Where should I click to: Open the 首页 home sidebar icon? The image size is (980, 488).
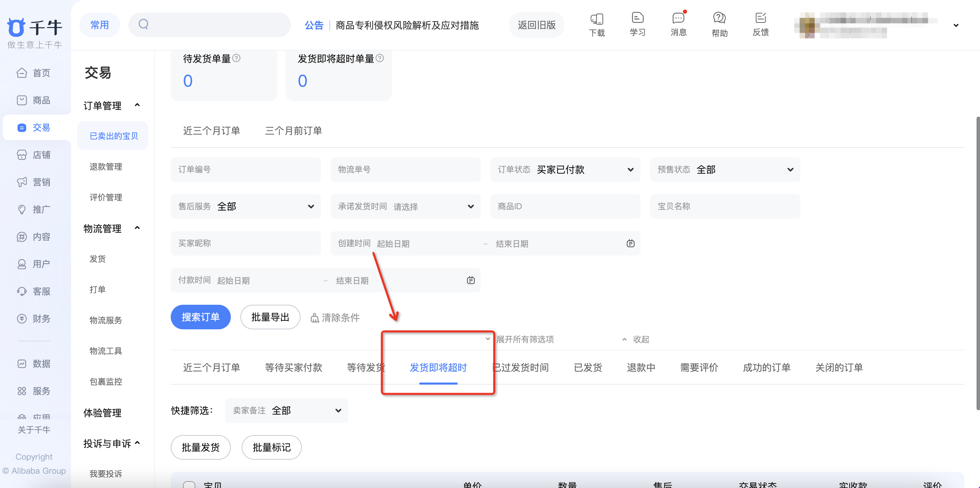tap(22, 73)
